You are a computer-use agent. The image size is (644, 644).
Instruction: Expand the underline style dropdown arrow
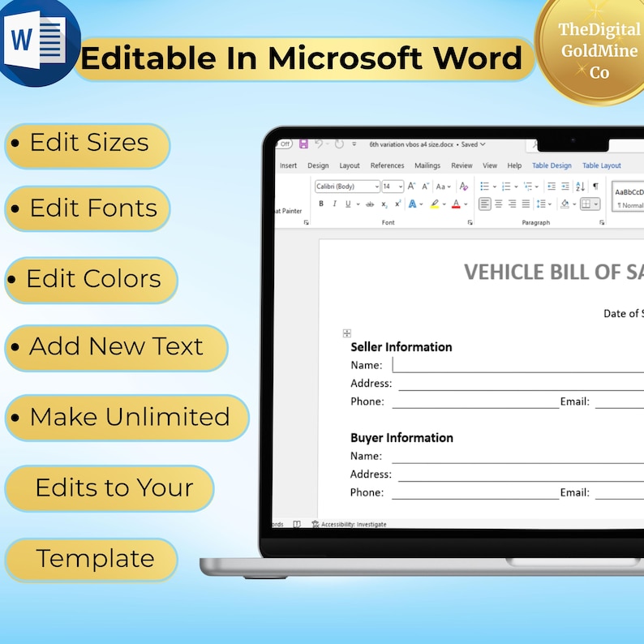point(358,204)
